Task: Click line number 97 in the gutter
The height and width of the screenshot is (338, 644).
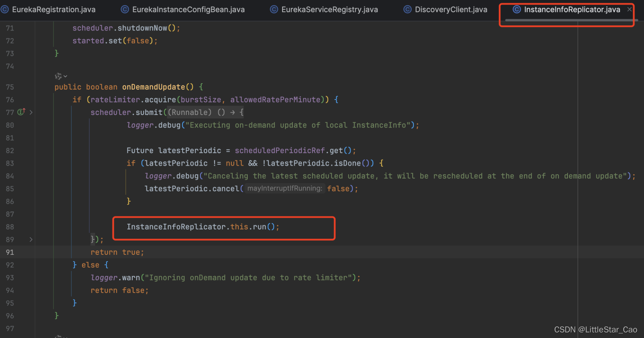Action: coord(9,328)
